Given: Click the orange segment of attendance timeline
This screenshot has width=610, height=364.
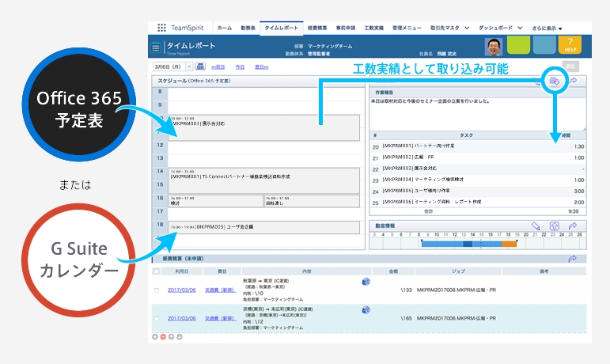Looking at the screenshot, I should coord(509,245).
